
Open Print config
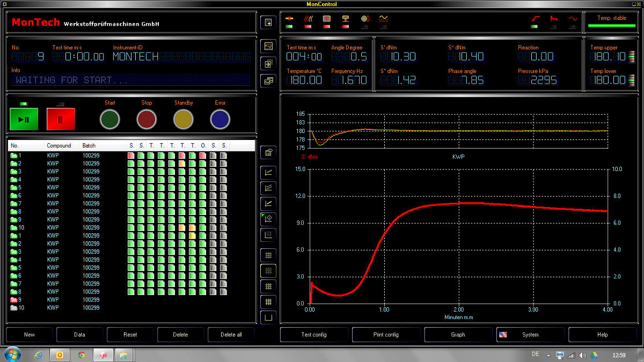pyautogui.click(x=386, y=335)
